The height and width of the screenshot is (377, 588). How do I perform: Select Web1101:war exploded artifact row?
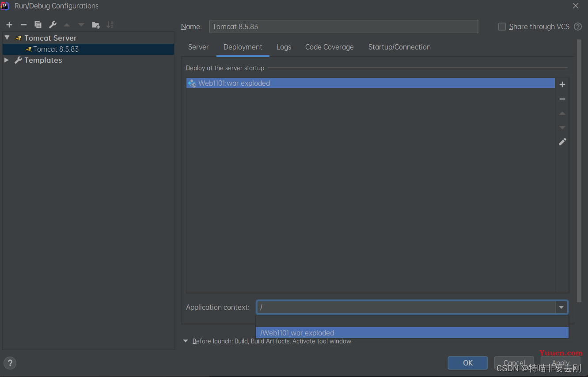[x=370, y=83]
